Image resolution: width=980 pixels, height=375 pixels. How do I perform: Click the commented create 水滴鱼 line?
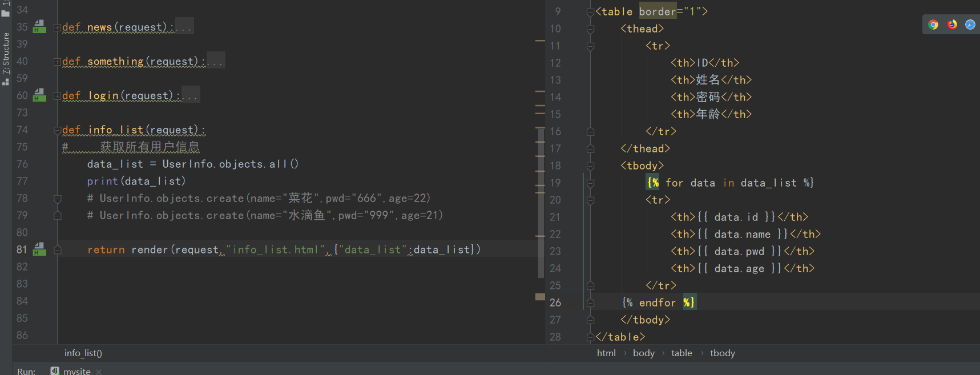click(265, 215)
